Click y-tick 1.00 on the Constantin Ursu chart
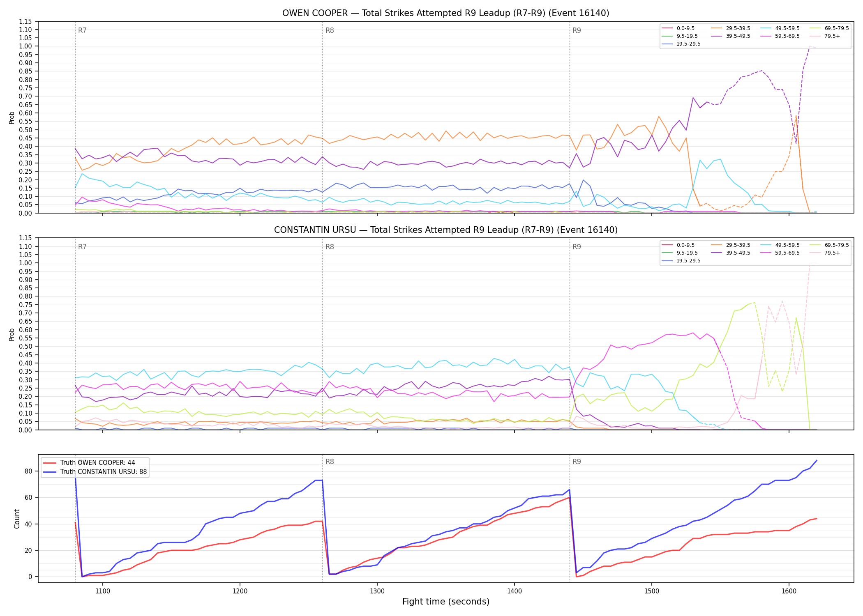This screenshot has height=616, width=863. (26, 263)
